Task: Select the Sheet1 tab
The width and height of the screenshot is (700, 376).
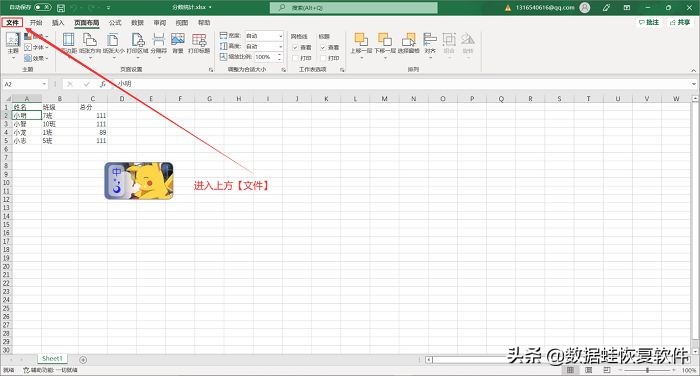Action: (x=52, y=359)
